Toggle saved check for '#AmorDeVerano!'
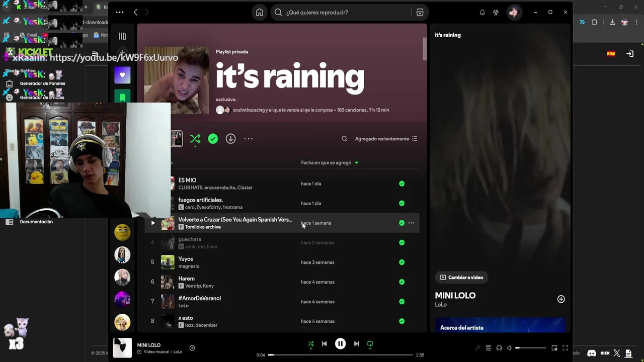Screen dimensions: 644x362 [x=401, y=301]
